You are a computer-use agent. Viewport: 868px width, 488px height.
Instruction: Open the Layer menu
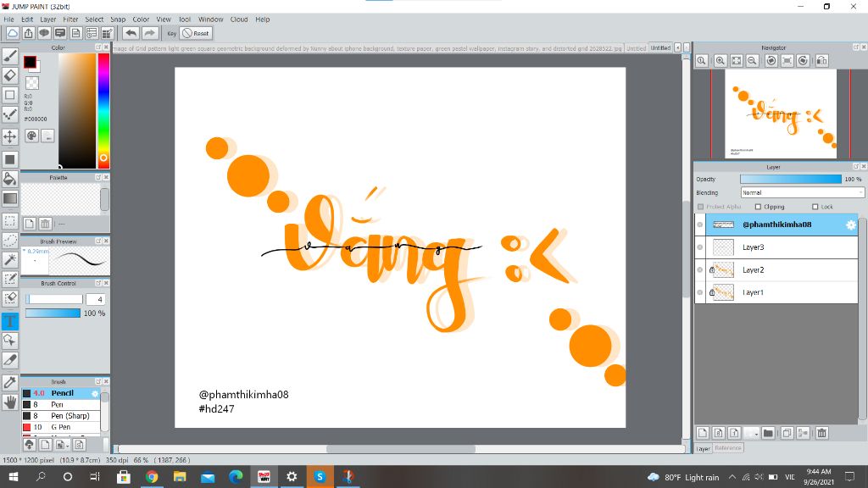click(x=48, y=19)
